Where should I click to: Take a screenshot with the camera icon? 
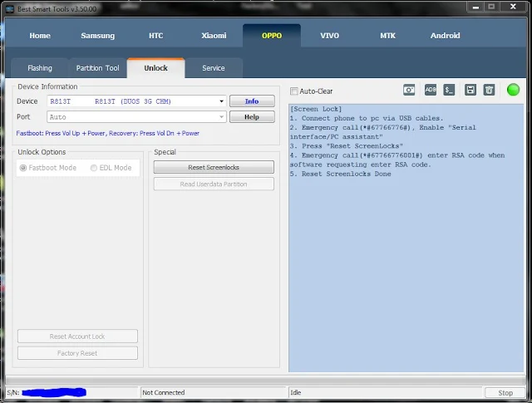(x=409, y=90)
